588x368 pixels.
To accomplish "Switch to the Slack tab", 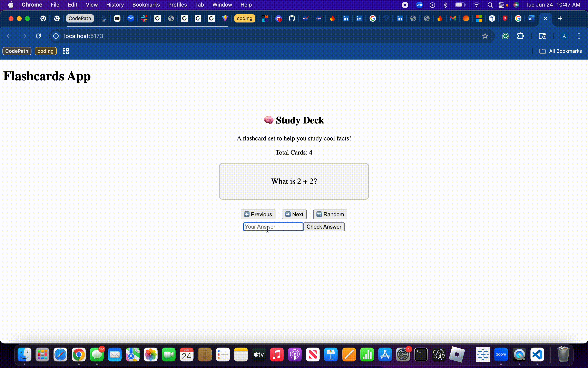I will pos(144,18).
